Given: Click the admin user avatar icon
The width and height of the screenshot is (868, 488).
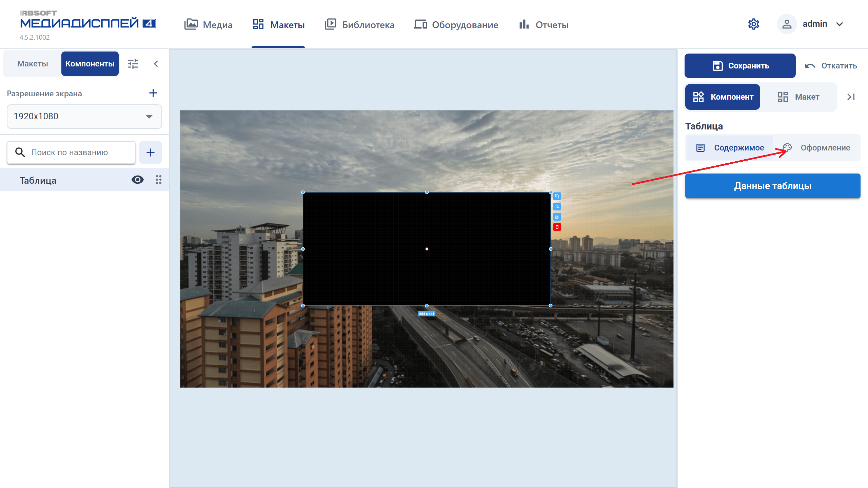Looking at the screenshot, I should (787, 24).
